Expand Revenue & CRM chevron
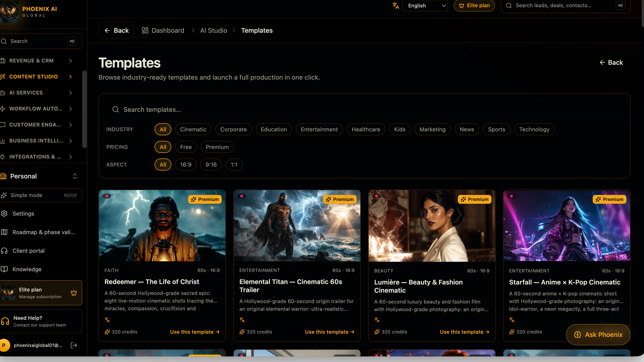Screen dimensions: 644x362 click(x=71, y=61)
